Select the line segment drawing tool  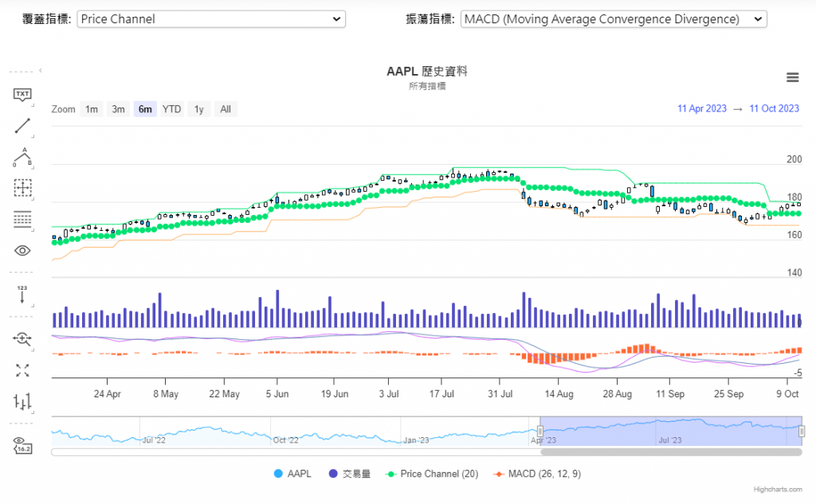[22, 126]
